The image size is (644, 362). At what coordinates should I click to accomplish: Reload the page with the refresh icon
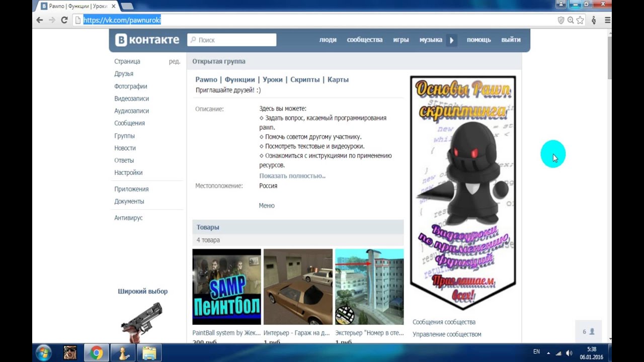tap(64, 20)
